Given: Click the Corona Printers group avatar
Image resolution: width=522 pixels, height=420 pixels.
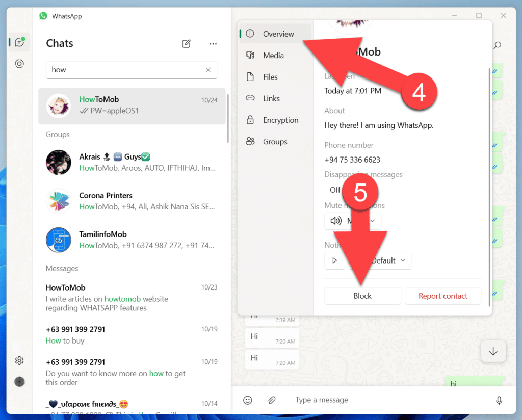Looking at the screenshot, I should coord(58,201).
